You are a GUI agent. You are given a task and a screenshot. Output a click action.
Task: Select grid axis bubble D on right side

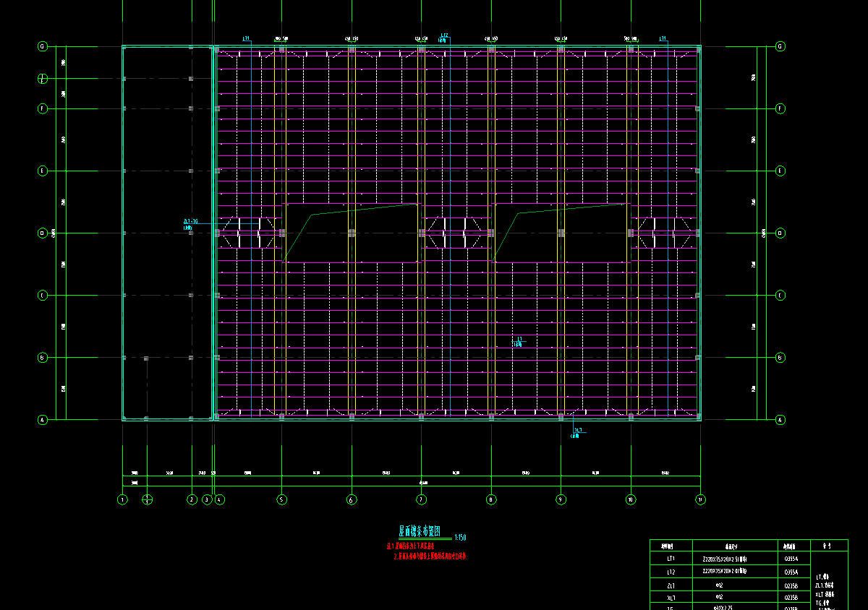click(x=780, y=233)
